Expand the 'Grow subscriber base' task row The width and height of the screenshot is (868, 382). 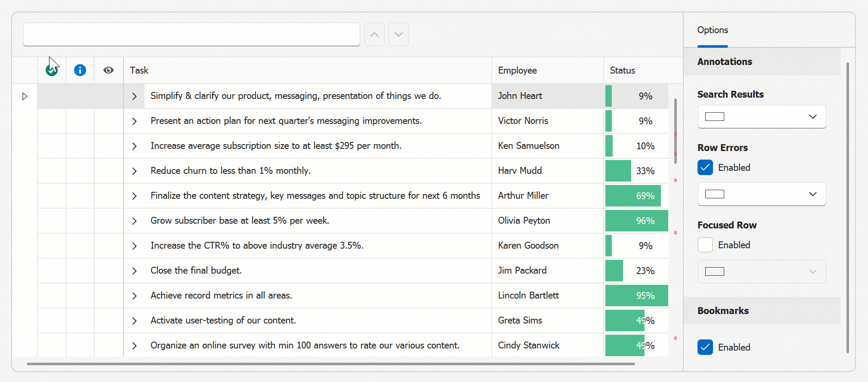click(134, 221)
